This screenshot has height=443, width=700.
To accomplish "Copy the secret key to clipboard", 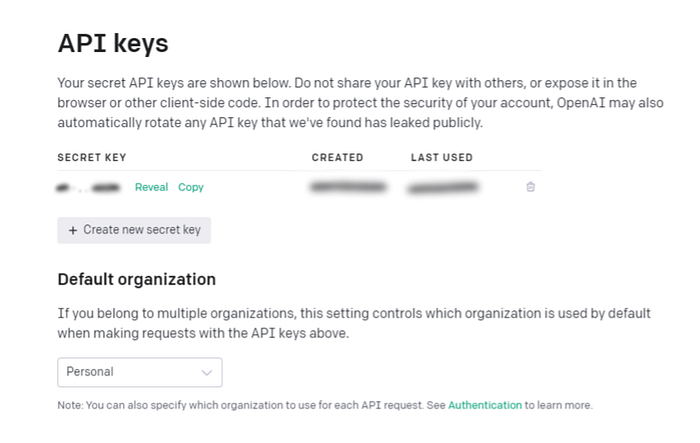I will tap(191, 187).
